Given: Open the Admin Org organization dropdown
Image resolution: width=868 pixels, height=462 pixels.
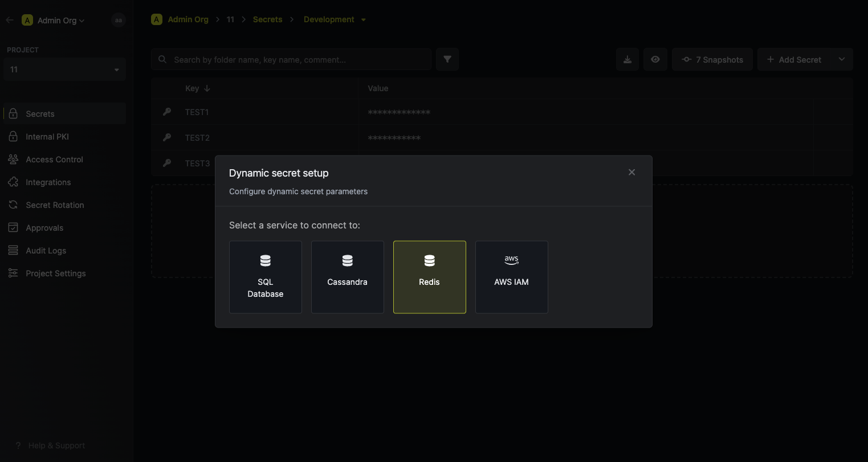Looking at the screenshot, I should 54,21.
